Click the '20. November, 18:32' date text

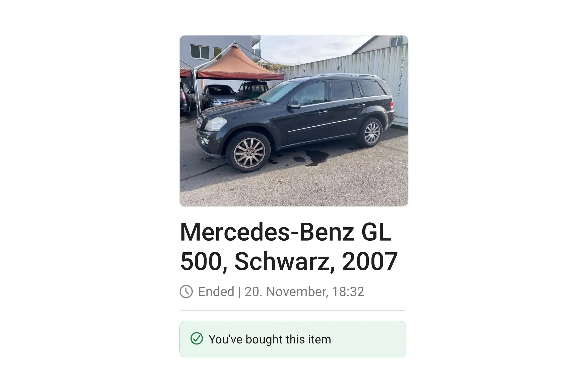click(x=304, y=292)
